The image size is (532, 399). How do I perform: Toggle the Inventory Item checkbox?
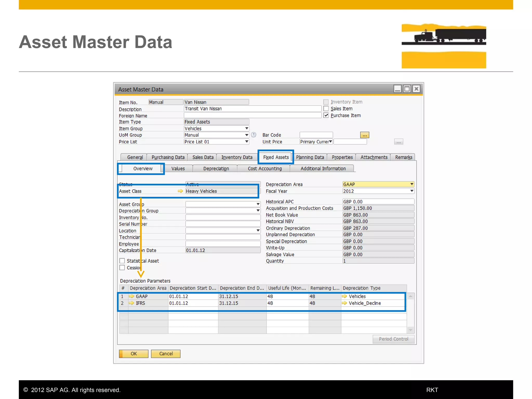326,102
